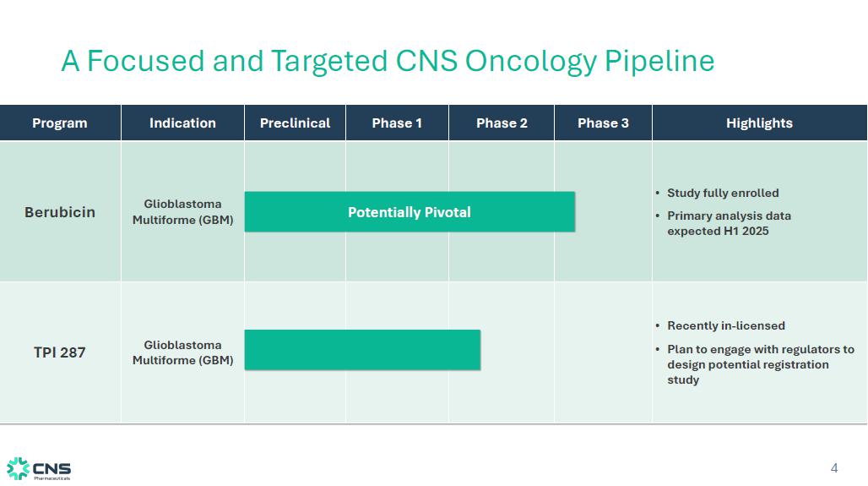The height and width of the screenshot is (486, 868).
Task: Select the 'Recently in-licensed' bullet
Action: point(726,325)
